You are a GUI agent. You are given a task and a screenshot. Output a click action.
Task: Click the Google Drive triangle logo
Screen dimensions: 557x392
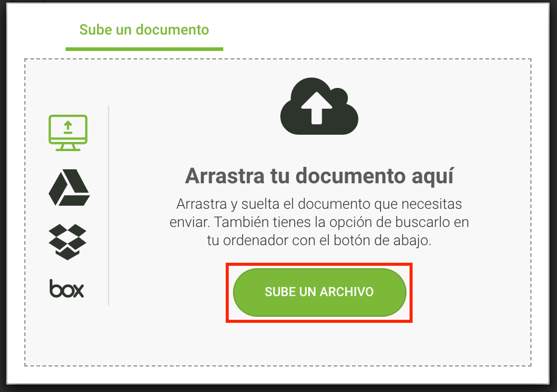(x=69, y=188)
